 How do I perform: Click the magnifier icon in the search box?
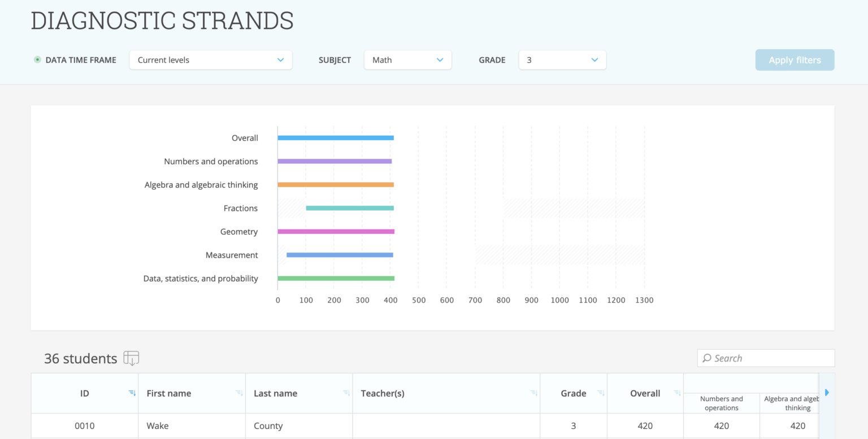click(706, 358)
